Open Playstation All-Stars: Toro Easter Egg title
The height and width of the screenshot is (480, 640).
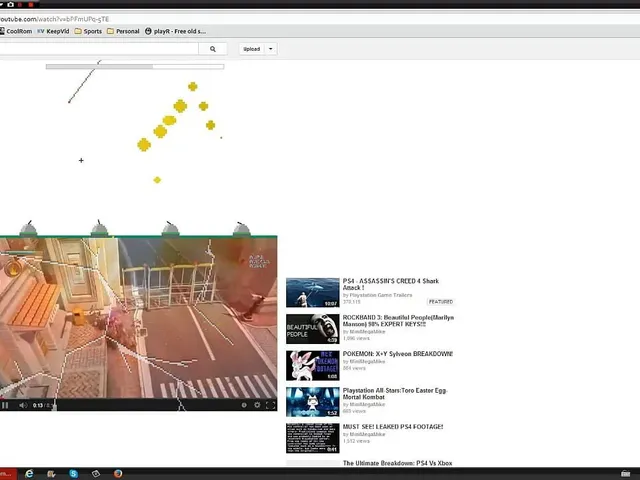pyautogui.click(x=395, y=393)
